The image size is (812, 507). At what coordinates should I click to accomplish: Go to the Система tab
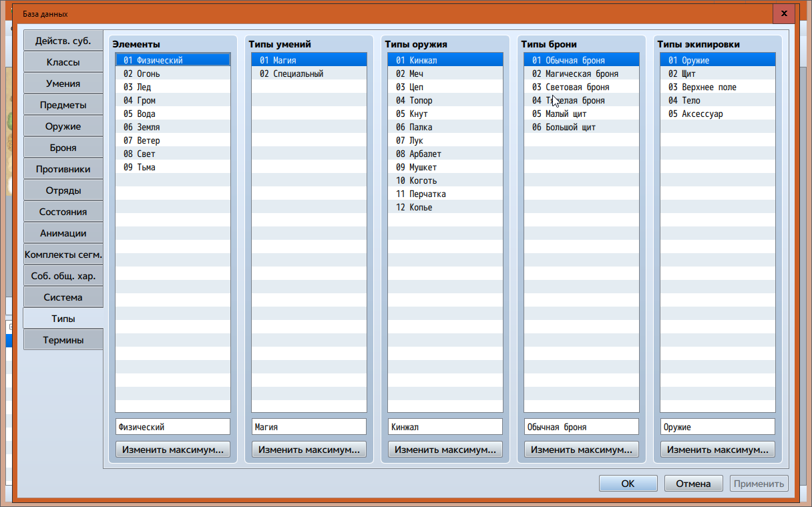pos(63,297)
